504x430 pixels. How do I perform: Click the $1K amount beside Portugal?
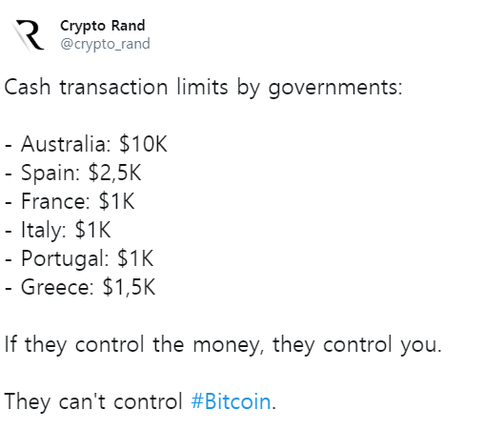pos(135,258)
